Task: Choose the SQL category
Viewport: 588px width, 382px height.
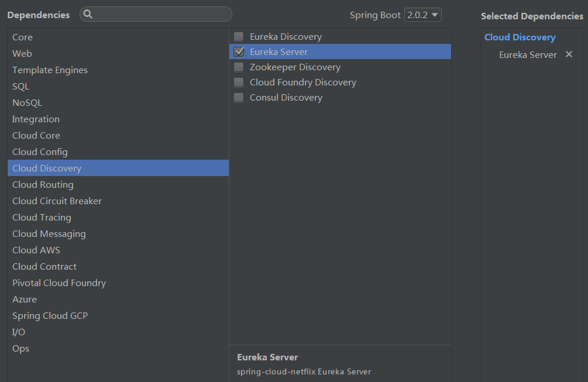Action: pos(118,86)
